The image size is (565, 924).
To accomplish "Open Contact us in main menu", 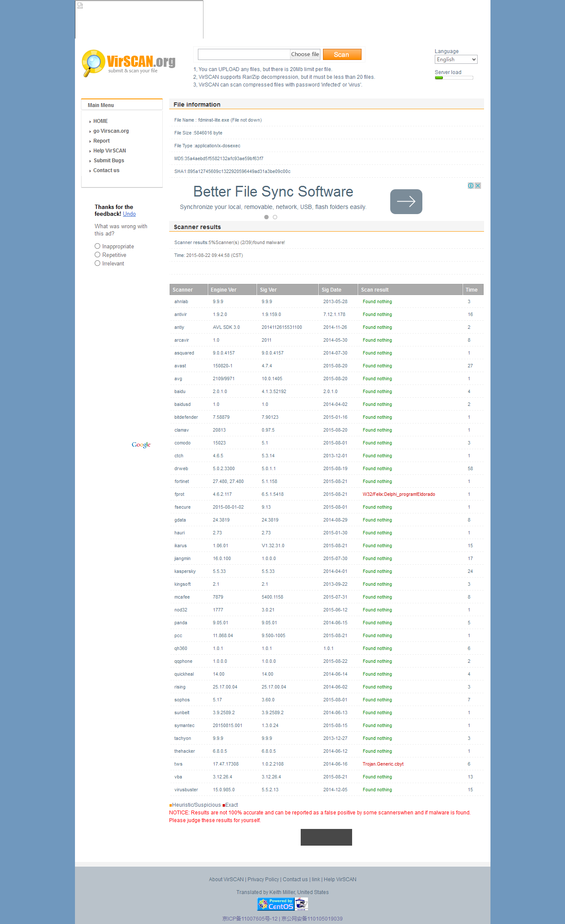I will (106, 170).
